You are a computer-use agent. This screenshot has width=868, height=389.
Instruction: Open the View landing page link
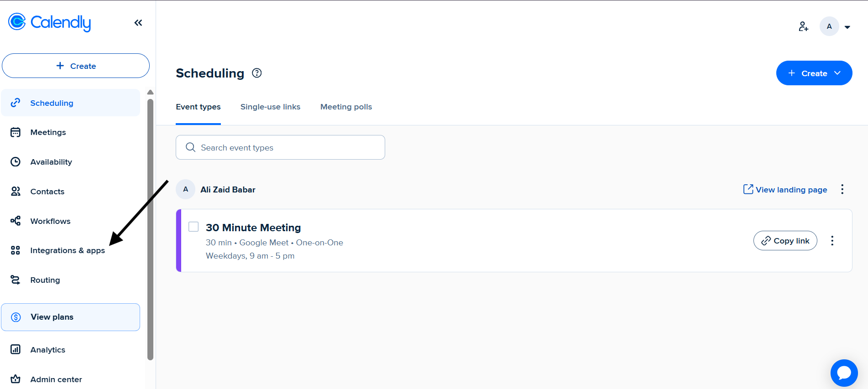pyautogui.click(x=785, y=190)
